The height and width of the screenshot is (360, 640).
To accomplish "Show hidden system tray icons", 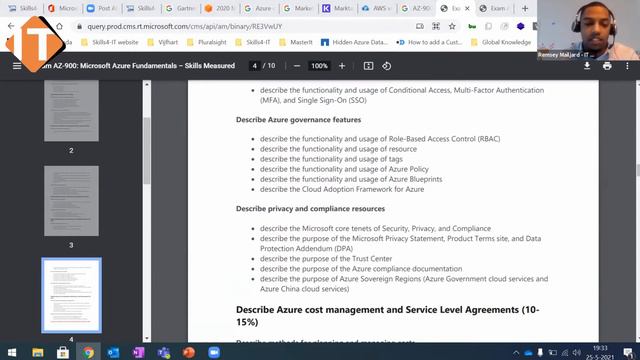I will pos(516,353).
